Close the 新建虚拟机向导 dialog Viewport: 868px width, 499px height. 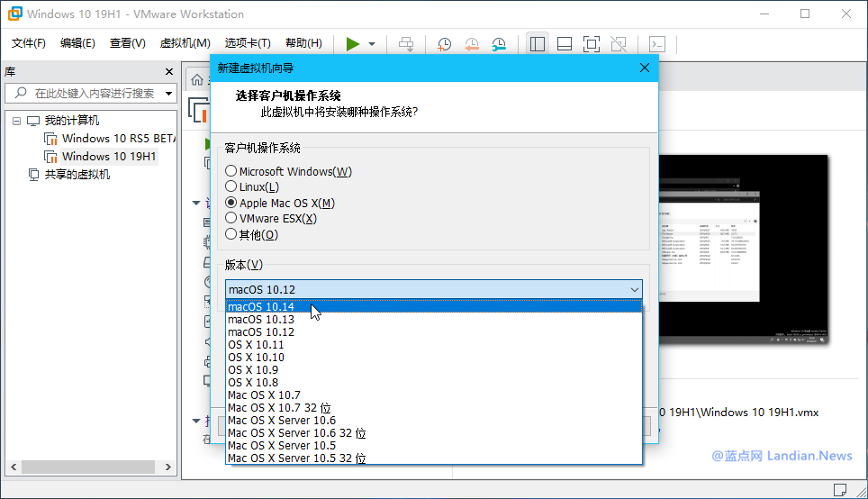click(x=645, y=68)
